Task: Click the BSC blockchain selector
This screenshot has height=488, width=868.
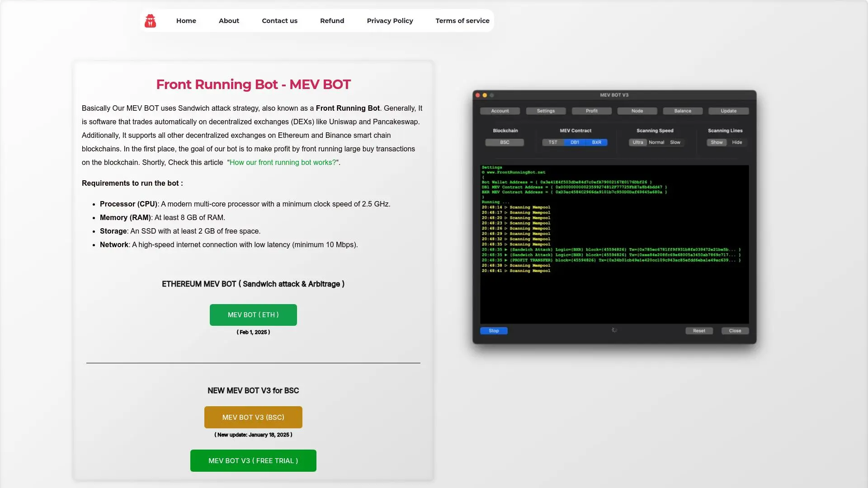Action: click(505, 142)
